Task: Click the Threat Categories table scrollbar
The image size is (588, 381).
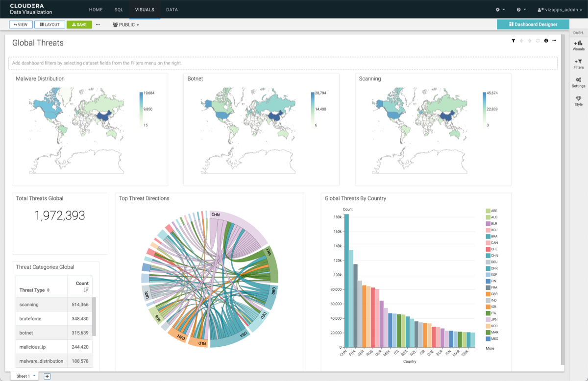Action: click(x=94, y=316)
